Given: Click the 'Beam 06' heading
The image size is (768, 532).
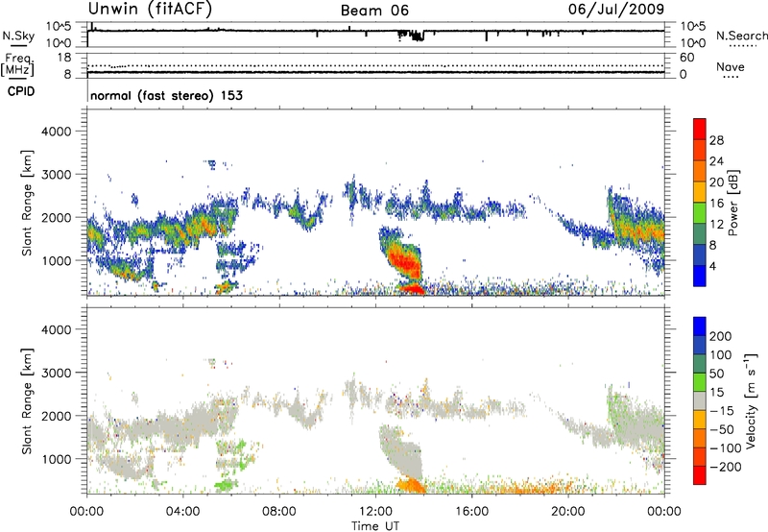Looking at the screenshot, I should [374, 11].
